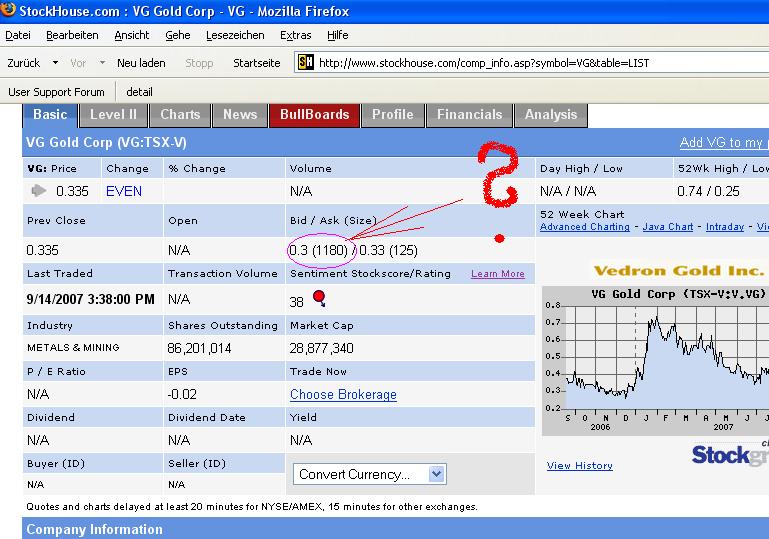Click the VG Gold Corp chart thumbnail
Viewport: 769px width, 539px height.
655,360
